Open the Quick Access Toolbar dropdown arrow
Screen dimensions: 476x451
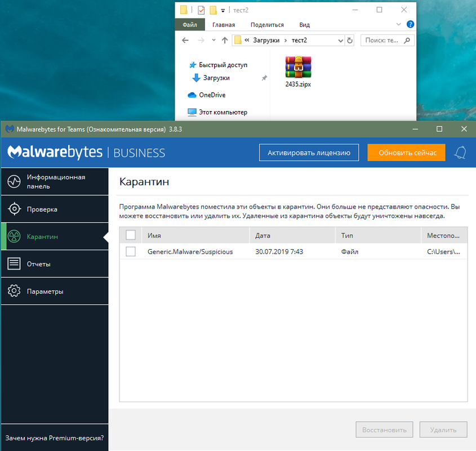[x=223, y=11]
